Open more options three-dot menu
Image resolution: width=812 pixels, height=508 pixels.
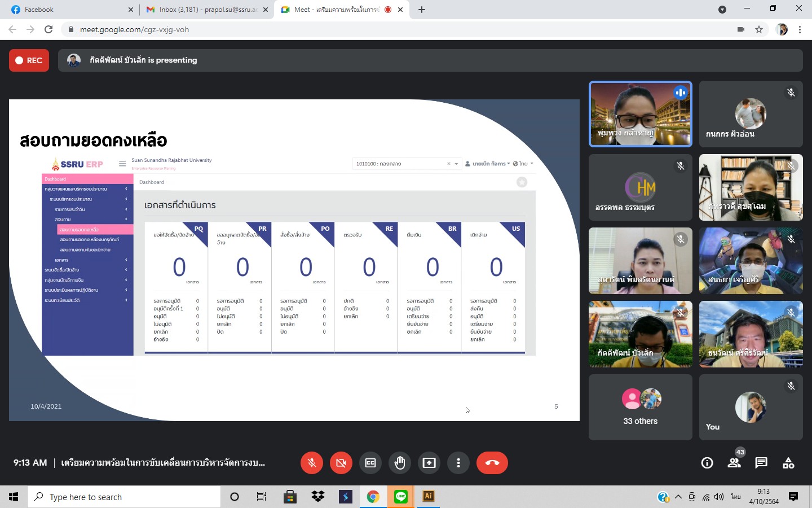(458, 463)
